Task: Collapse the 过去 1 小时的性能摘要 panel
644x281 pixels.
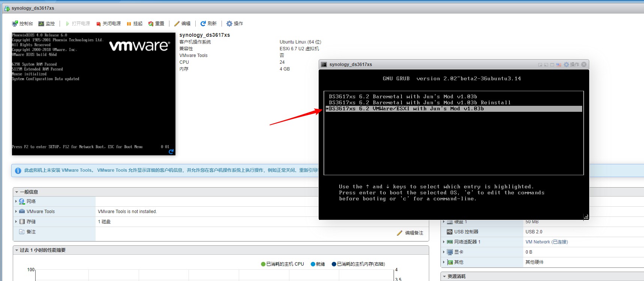Action: 17,250
